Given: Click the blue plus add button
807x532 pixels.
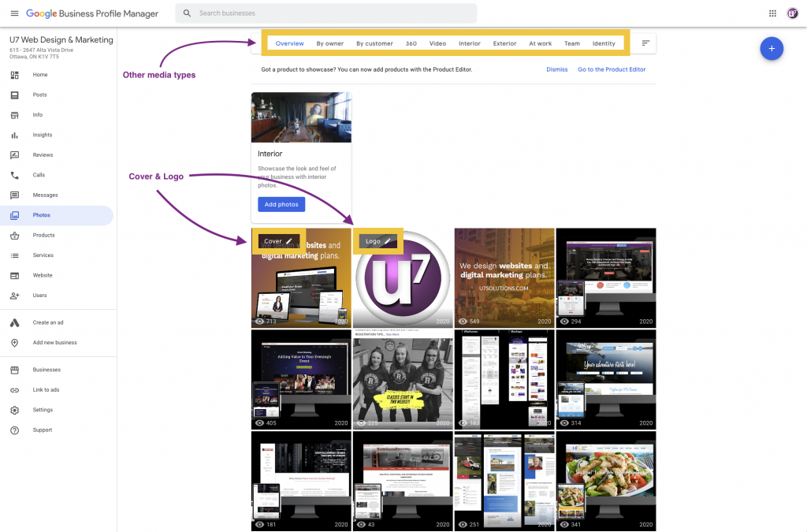Looking at the screenshot, I should (772, 48).
